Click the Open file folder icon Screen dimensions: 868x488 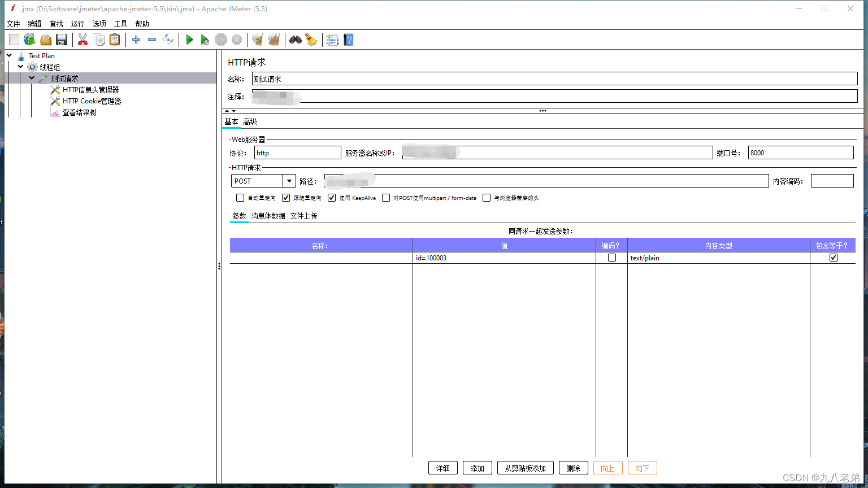(46, 40)
